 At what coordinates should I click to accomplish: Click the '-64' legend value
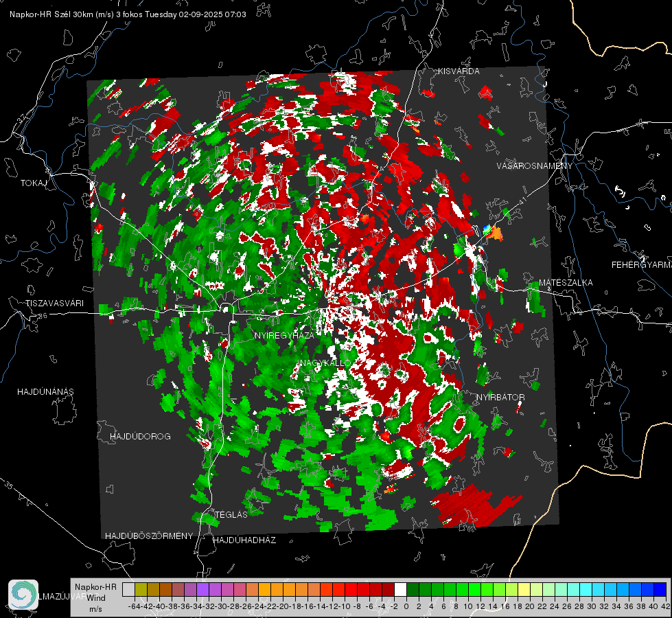pyautogui.click(x=135, y=606)
